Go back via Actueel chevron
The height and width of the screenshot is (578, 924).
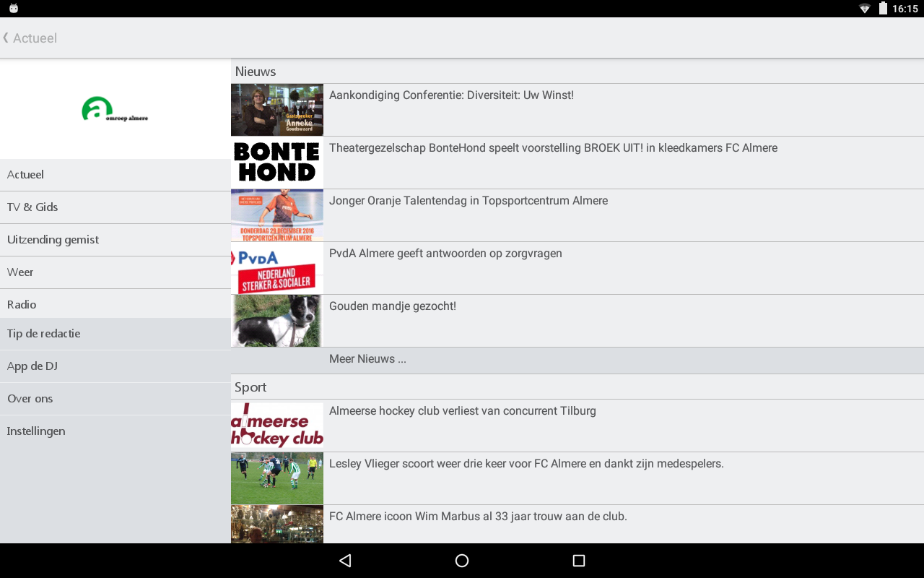[x=30, y=38]
